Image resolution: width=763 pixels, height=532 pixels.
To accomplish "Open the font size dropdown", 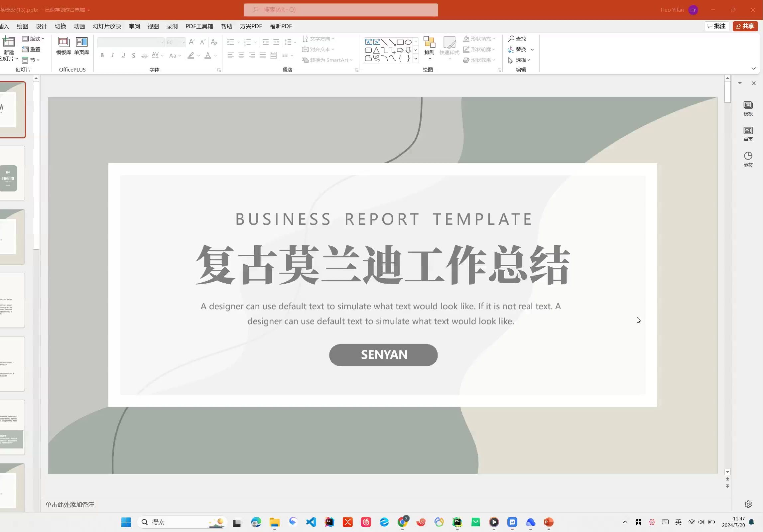I will click(x=183, y=42).
